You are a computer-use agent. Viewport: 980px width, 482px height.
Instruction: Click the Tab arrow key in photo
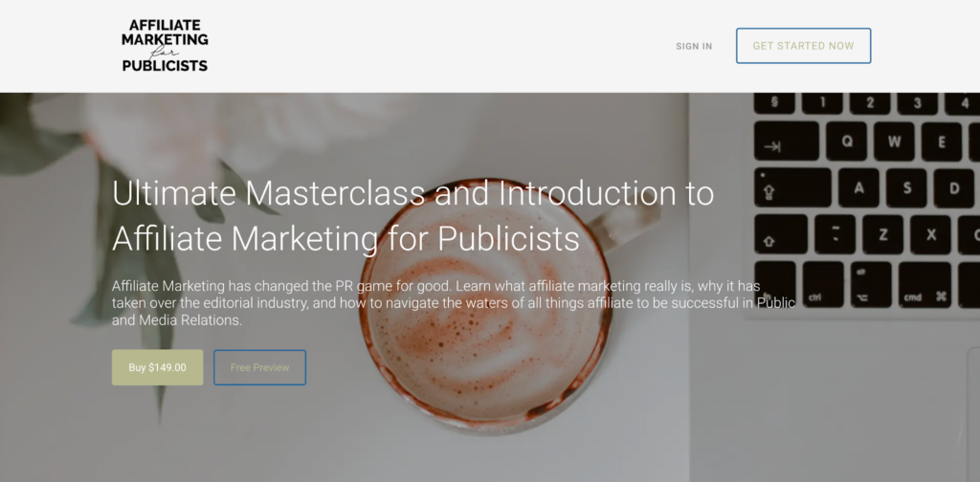point(787,142)
